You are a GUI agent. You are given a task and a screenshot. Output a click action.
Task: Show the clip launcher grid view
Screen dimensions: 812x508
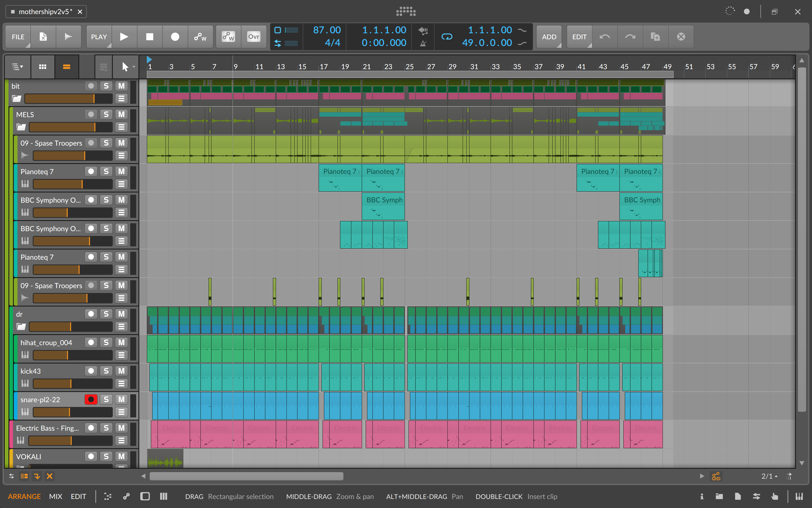(43, 67)
